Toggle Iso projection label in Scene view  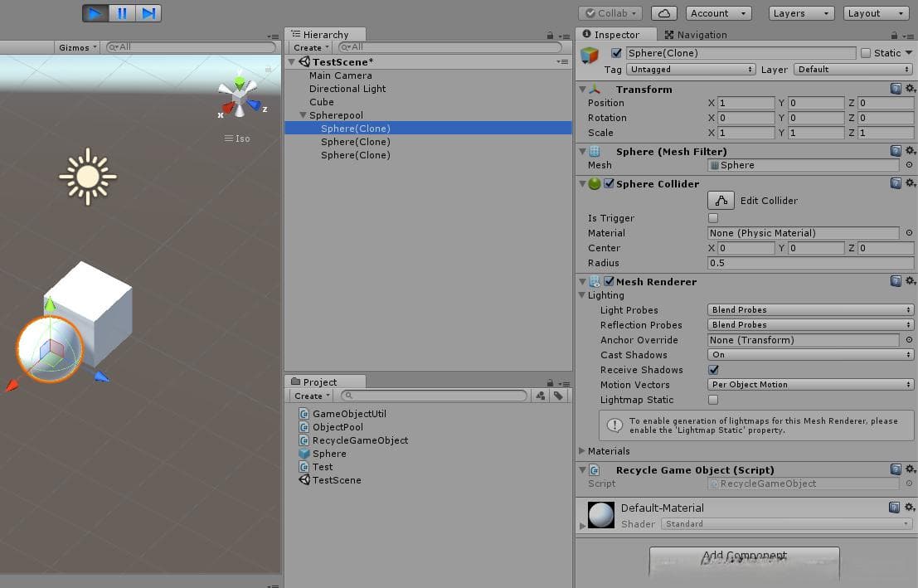tap(237, 138)
